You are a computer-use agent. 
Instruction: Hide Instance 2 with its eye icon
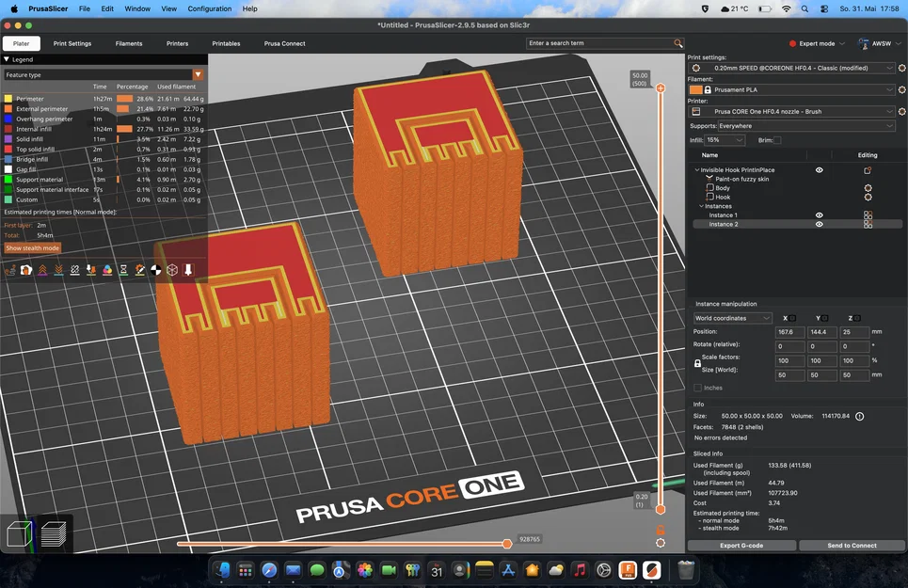(x=819, y=224)
